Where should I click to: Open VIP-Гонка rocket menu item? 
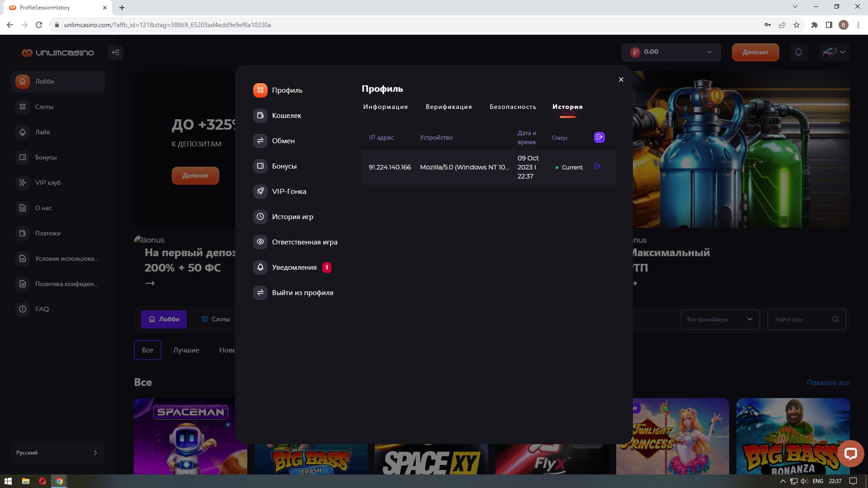289,192
